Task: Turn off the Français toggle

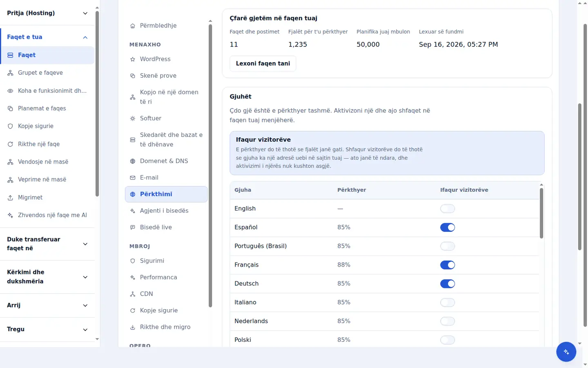Action: [448, 265]
